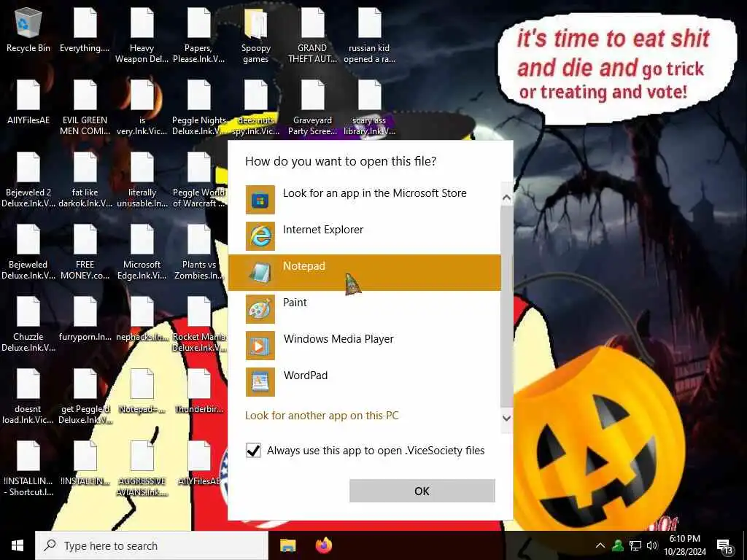Viewport: 747px width, 560px height.
Task: Select the Plants vs Zombies desktop file
Action: tap(198, 252)
